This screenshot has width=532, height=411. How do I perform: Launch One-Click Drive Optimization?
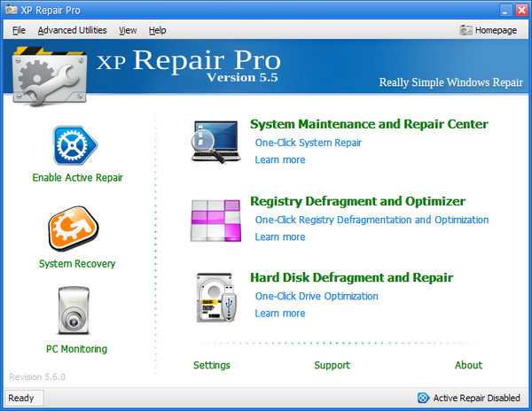click(317, 297)
